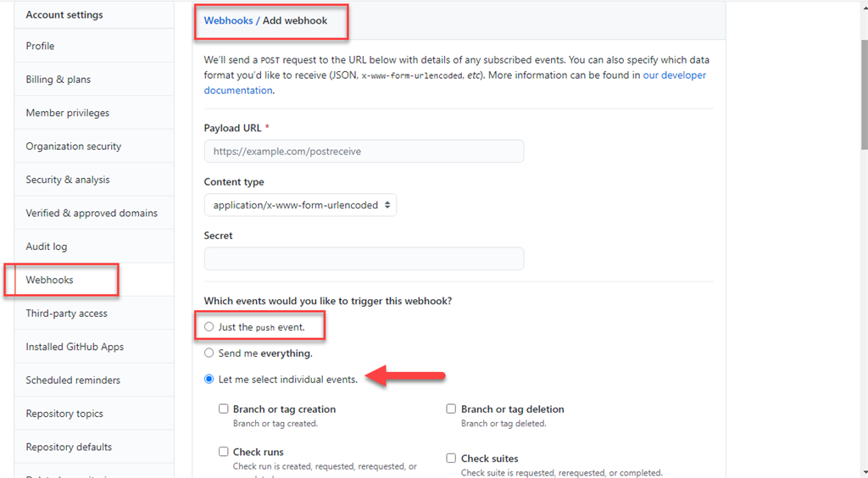
Task: Follow the 'our developer documentation' link
Action: (x=674, y=75)
